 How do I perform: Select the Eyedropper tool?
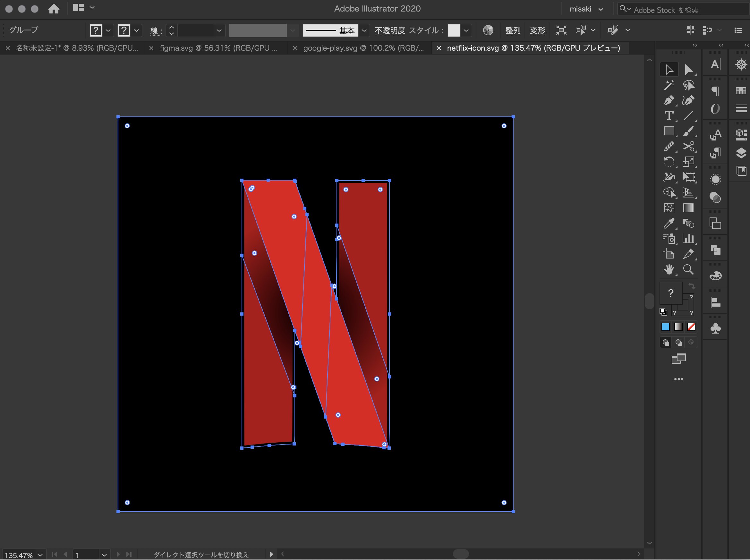point(669,223)
